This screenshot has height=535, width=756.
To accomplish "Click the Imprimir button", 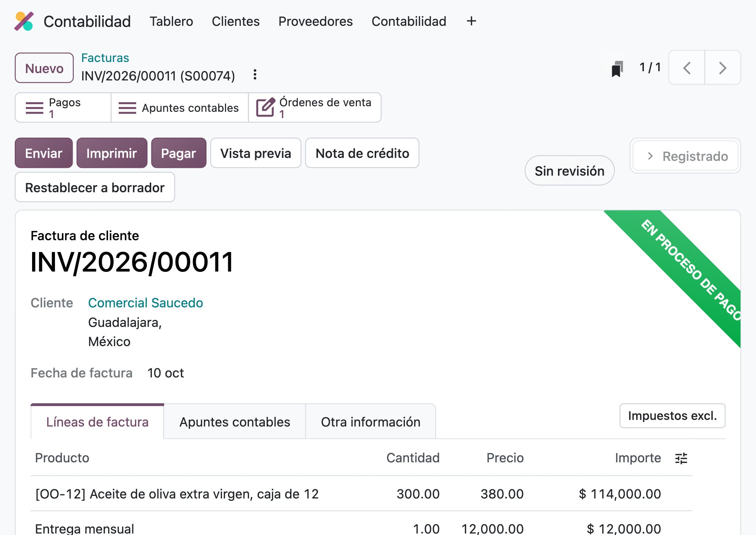I will tap(112, 153).
